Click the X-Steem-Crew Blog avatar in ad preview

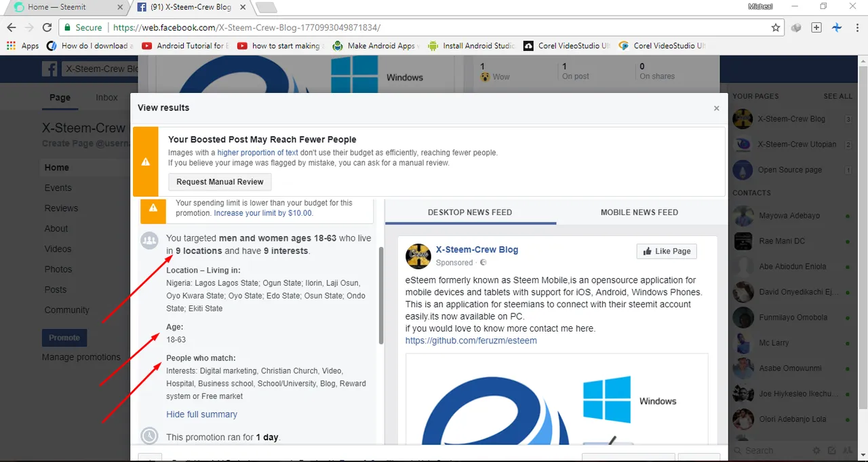418,256
